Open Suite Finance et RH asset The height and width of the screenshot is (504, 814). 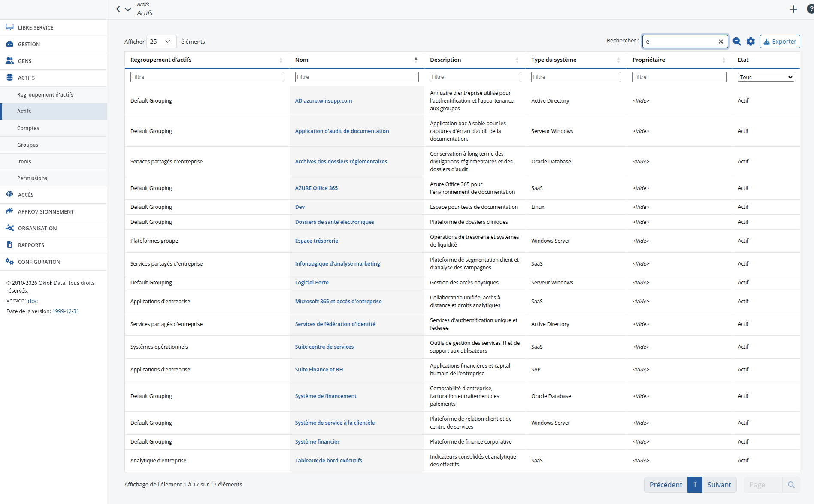pos(319,370)
